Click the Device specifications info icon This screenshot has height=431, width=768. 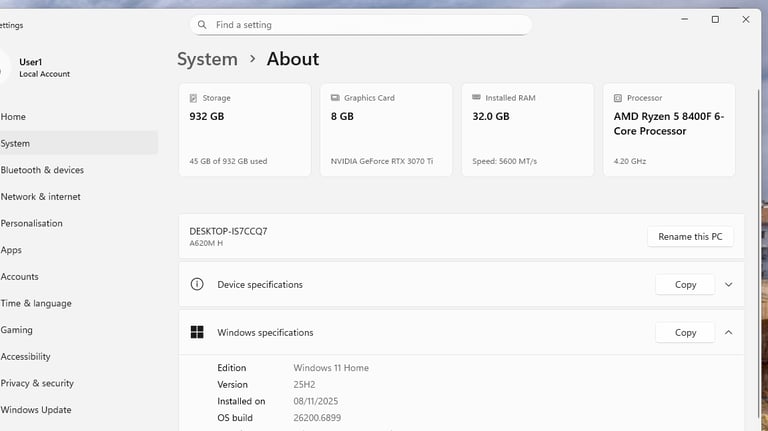(x=197, y=284)
